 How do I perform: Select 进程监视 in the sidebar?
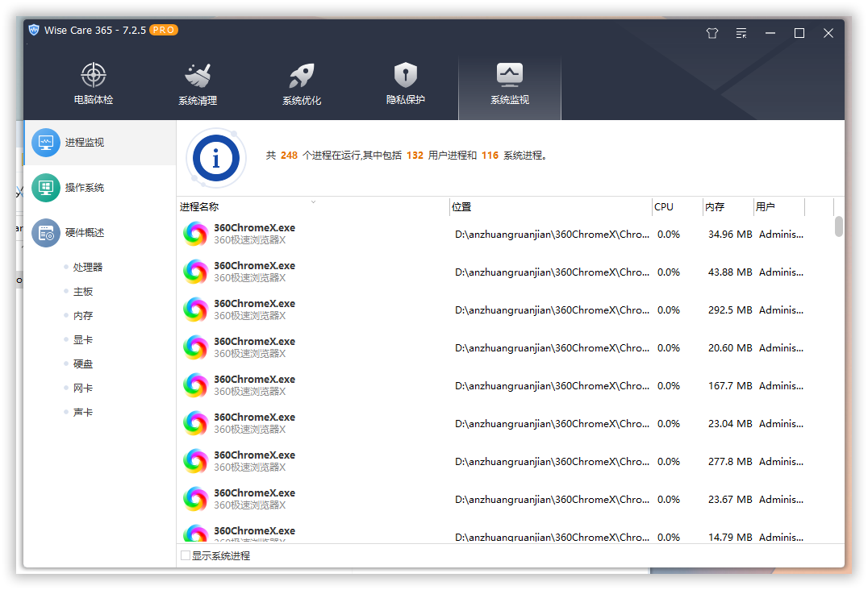click(x=100, y=143)
